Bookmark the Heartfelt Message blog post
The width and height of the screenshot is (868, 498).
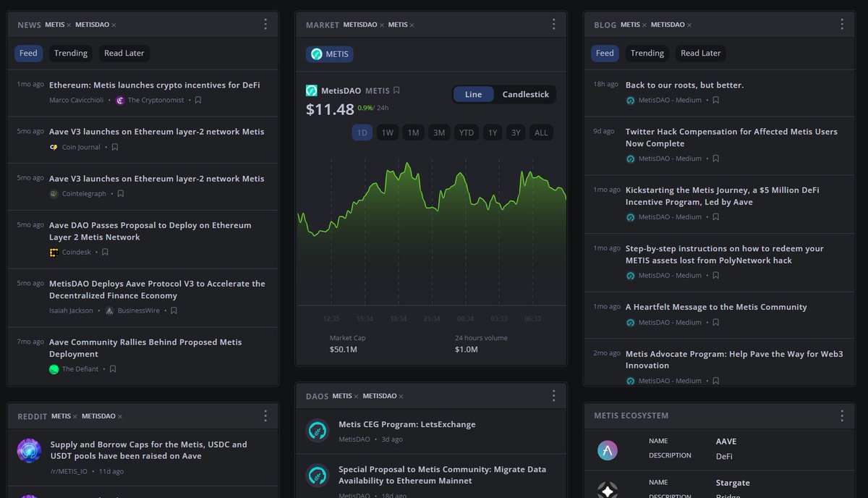tap(715, 323)
